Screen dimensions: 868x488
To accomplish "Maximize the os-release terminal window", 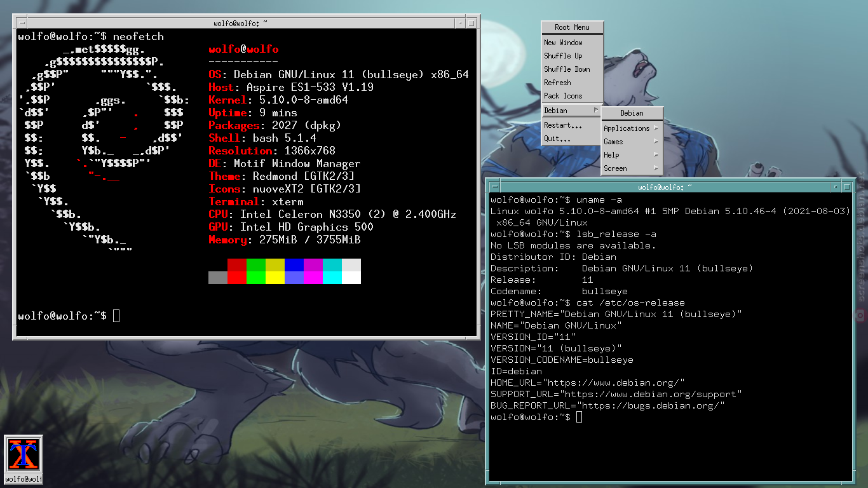I will tap(846, 187).
